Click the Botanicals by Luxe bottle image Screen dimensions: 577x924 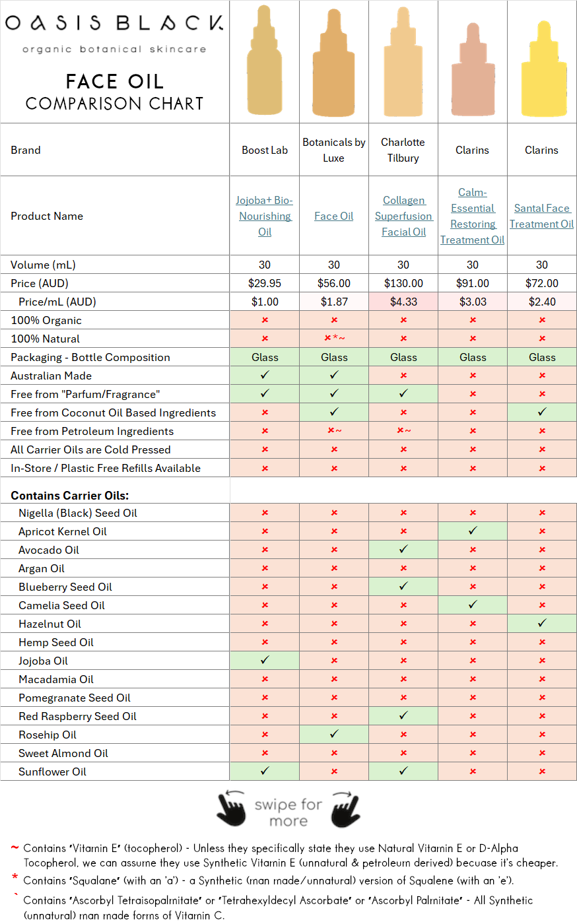pos(334,63)
